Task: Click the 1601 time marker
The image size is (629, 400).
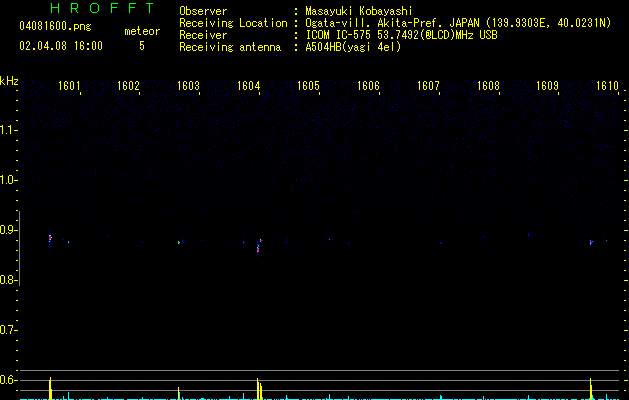Action: pos(69,86)
